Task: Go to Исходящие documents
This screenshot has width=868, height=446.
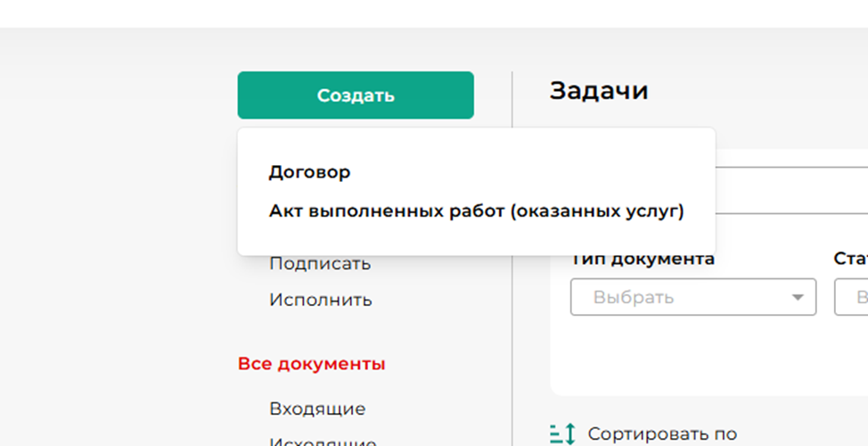Action: (322, 441)
